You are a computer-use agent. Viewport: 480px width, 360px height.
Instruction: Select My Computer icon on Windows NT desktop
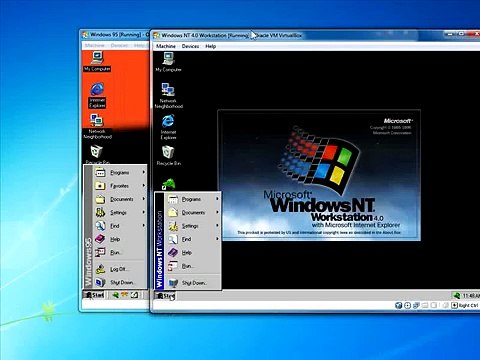[x=168, y=62]
